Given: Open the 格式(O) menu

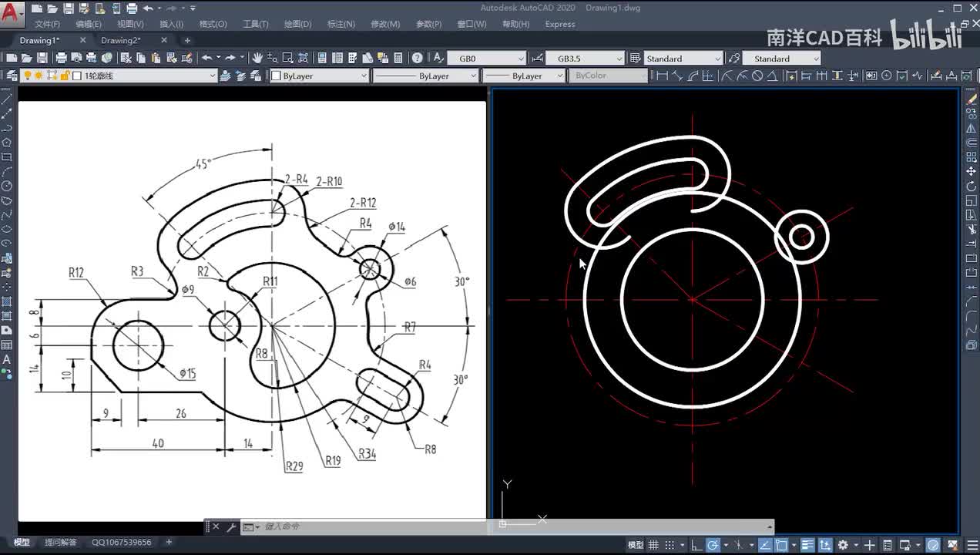Looking at the screenshot, I should coord(213,24).
